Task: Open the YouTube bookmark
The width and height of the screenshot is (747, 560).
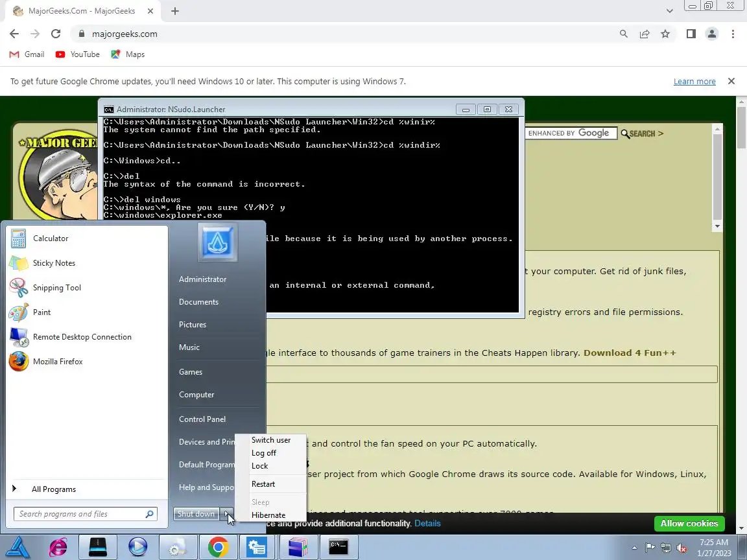Action: tap(78, 54)
